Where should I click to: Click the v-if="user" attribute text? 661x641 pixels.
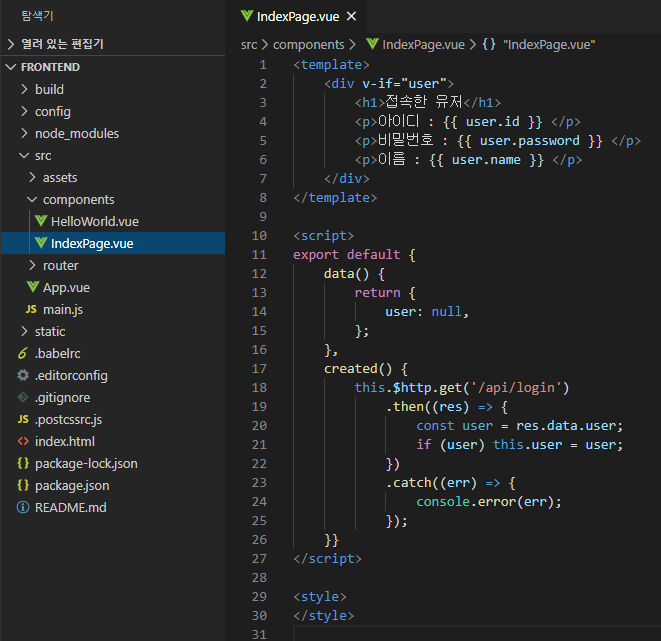(404, 83)
